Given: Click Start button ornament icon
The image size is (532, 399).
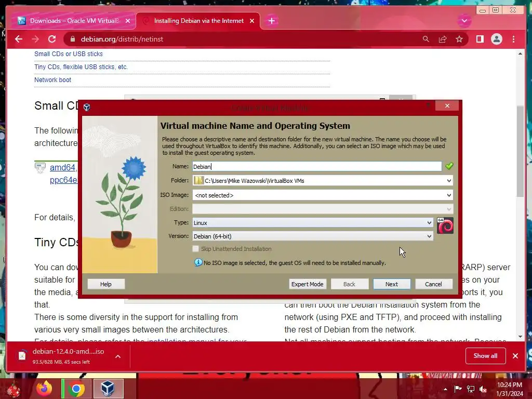Looking at the screenshot, I should (x=13, y=389).
